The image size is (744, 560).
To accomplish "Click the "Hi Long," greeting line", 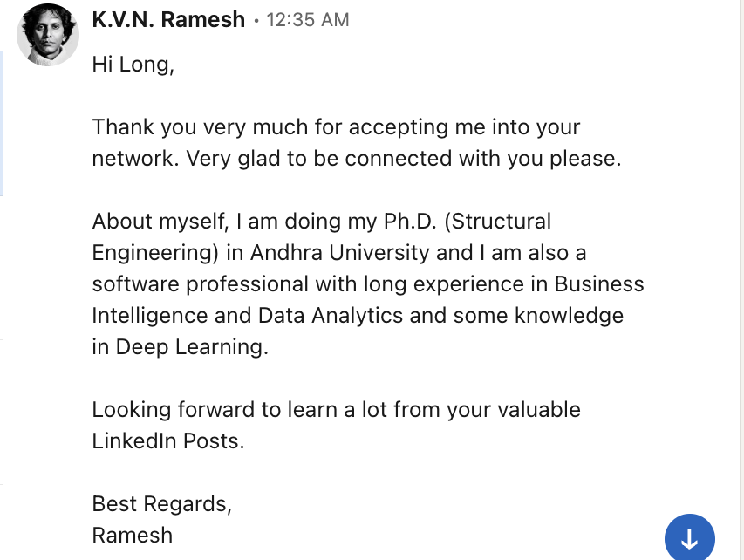I will (133, 64).
